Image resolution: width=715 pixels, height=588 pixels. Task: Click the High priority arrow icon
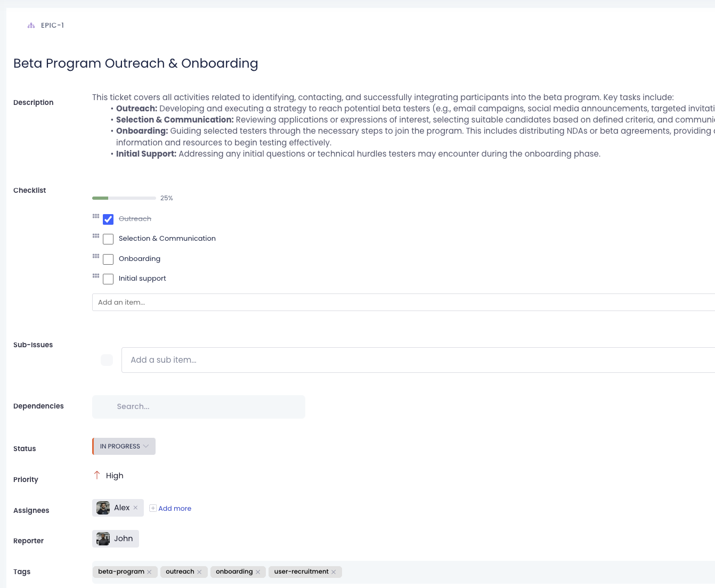point(97,475)
